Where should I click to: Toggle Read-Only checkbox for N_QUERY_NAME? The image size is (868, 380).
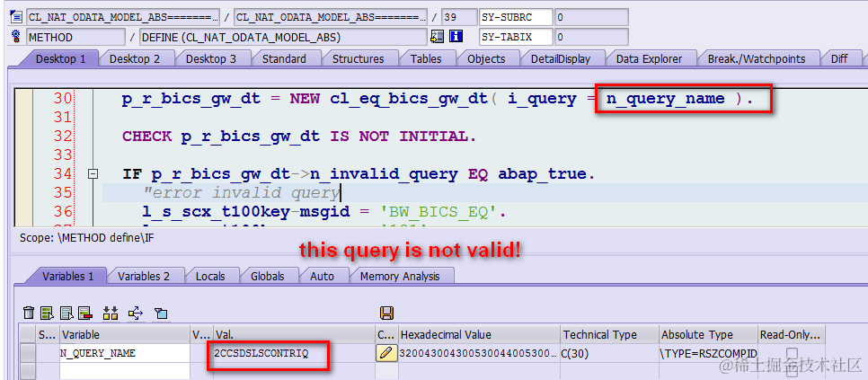tap(793, 352)
